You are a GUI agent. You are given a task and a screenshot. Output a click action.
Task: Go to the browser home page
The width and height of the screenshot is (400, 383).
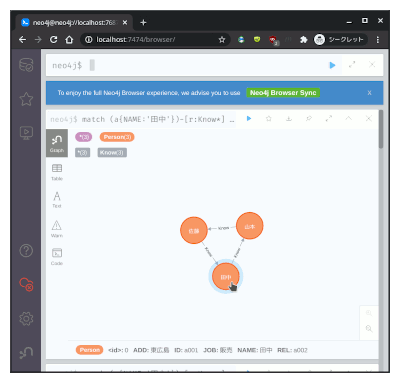pos(69,40)
